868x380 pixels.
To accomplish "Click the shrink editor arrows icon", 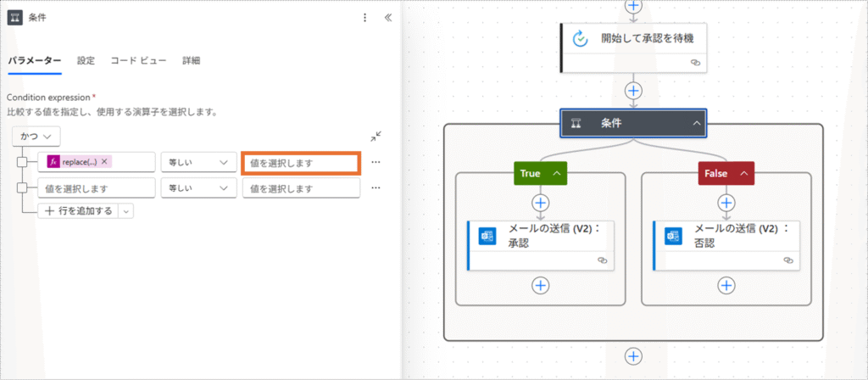I will pyautogui.click(x=376, y=136).
